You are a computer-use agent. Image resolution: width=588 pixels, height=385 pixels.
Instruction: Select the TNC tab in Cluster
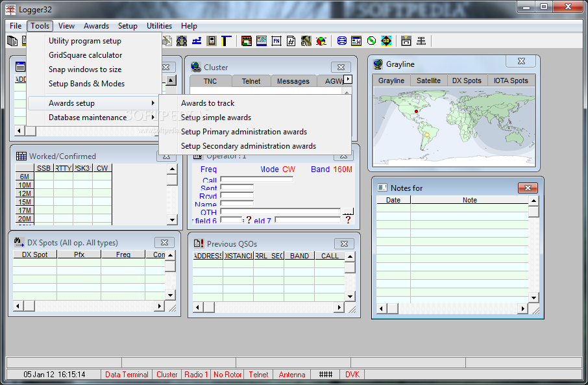pos(210,81)
